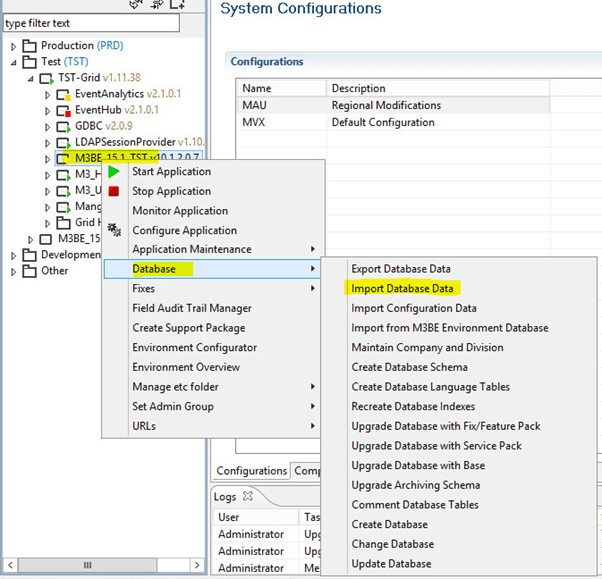Click the TST-Grid node icon

[x=46, y=78]
